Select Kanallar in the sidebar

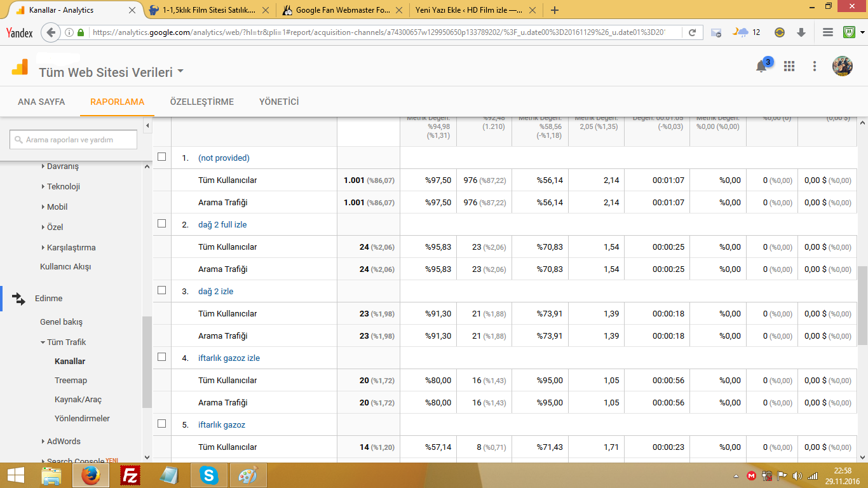tap(70, 362)
